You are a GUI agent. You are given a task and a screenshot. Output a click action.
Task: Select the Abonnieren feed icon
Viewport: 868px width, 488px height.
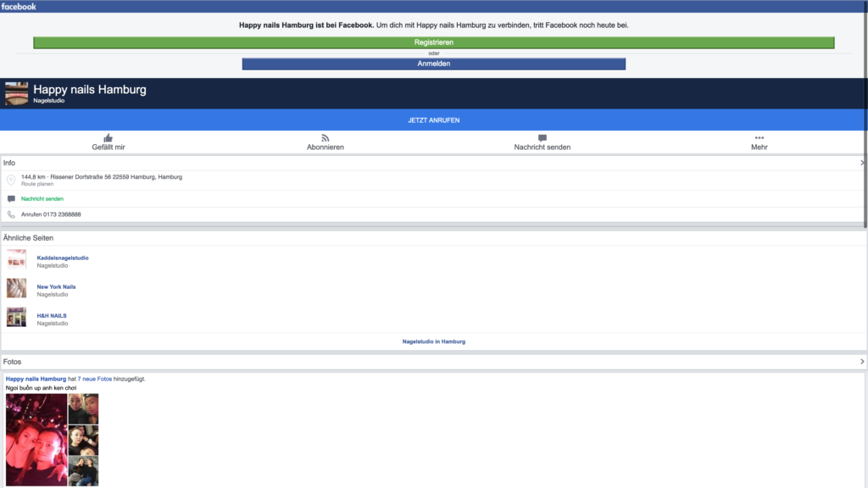pos(327,136)
